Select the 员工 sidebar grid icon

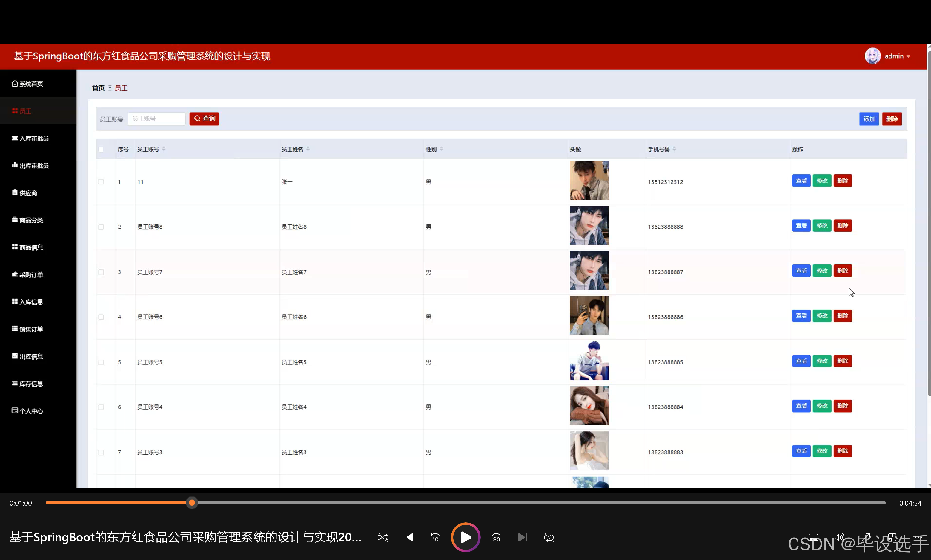tap(15, 110)
